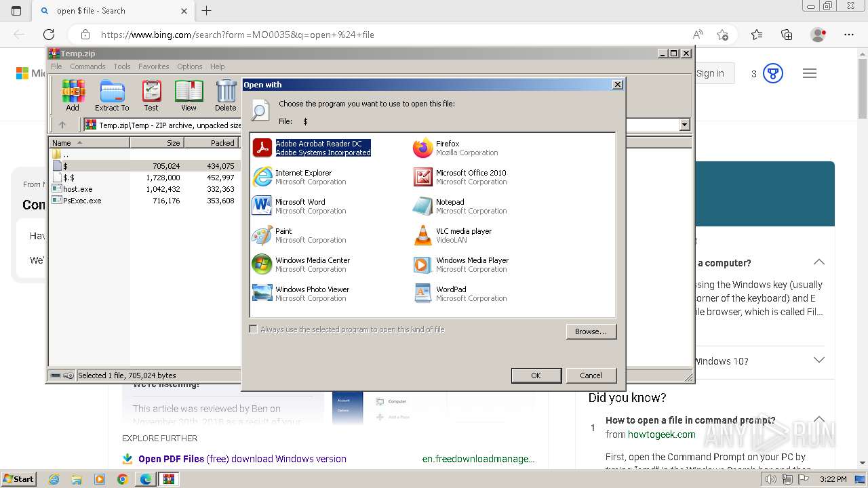Open howtogeek.com source link
868x488 pixels.
(x=661, y=434)
